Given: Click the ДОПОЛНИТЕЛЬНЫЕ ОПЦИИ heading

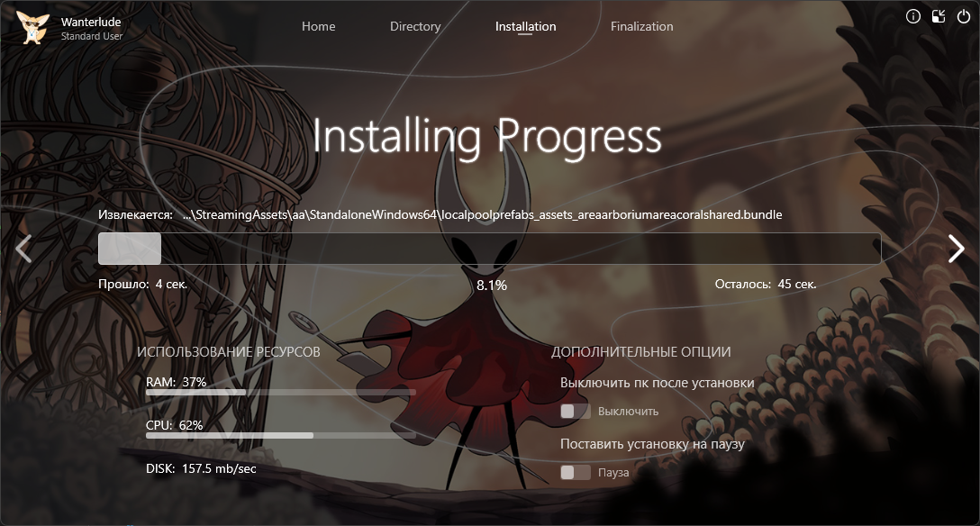Looking at the screenshot, I should [640, 351].
